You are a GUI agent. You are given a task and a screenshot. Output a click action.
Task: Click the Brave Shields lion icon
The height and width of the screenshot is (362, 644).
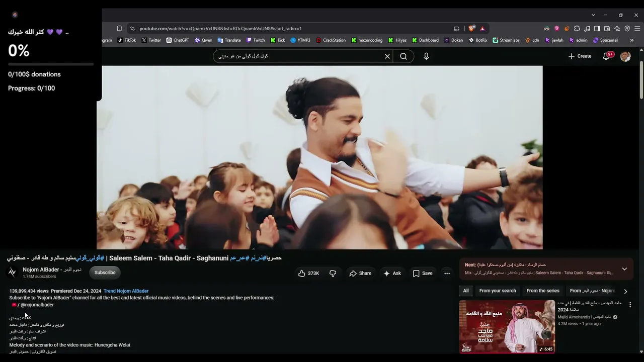(x=472, y=29)
